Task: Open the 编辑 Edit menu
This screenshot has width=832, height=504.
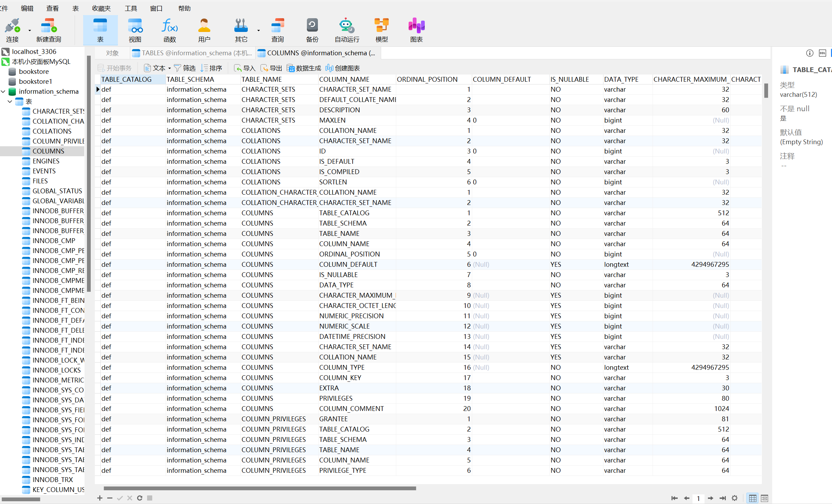Action: coord(27,8)
